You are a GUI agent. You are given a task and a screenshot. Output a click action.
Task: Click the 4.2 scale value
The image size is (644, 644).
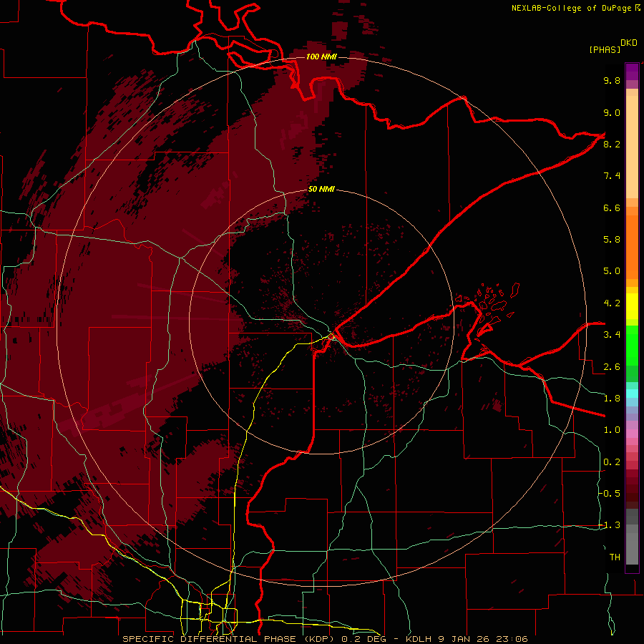[612, 303]
